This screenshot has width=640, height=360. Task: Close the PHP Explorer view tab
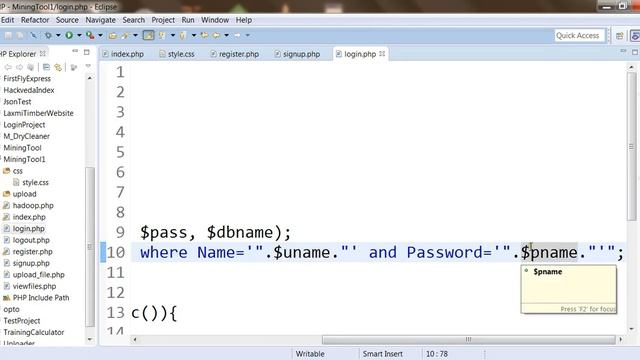[x=42, y=53]
